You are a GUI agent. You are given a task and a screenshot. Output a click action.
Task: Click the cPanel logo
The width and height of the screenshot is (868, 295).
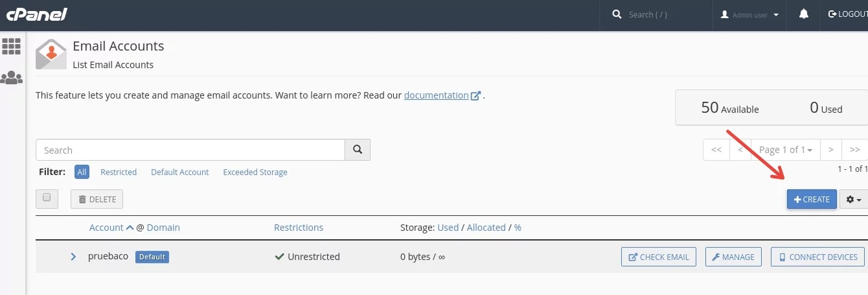(36, 14)
